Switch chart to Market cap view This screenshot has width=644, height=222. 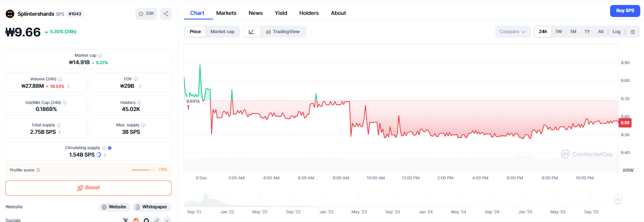[222, 32]
